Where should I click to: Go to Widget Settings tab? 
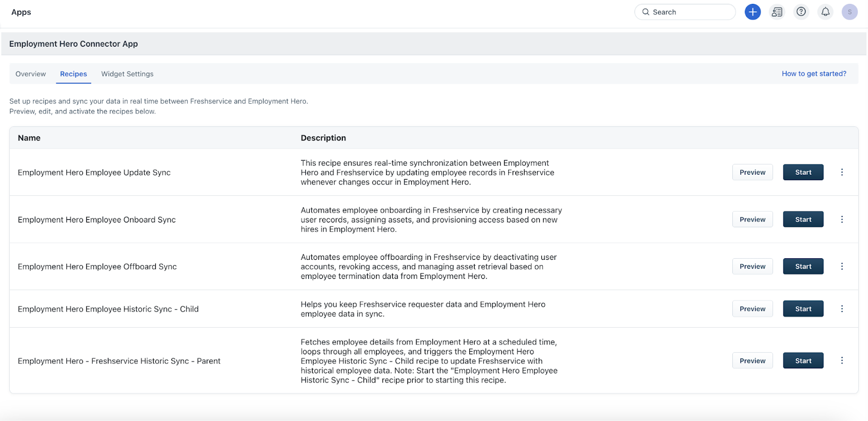pyautogui.click(x=127, y=74)
